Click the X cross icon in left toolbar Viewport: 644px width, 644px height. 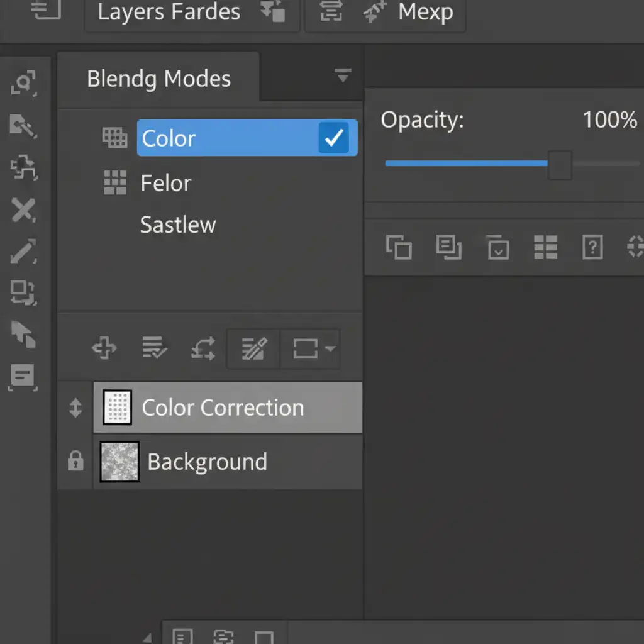[x=23, y=210]
